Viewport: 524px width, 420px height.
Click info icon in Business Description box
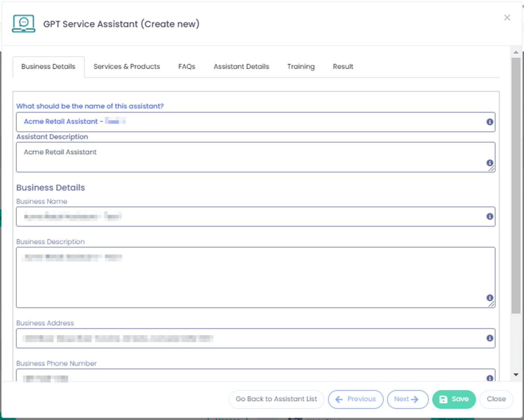pos(490,298)
